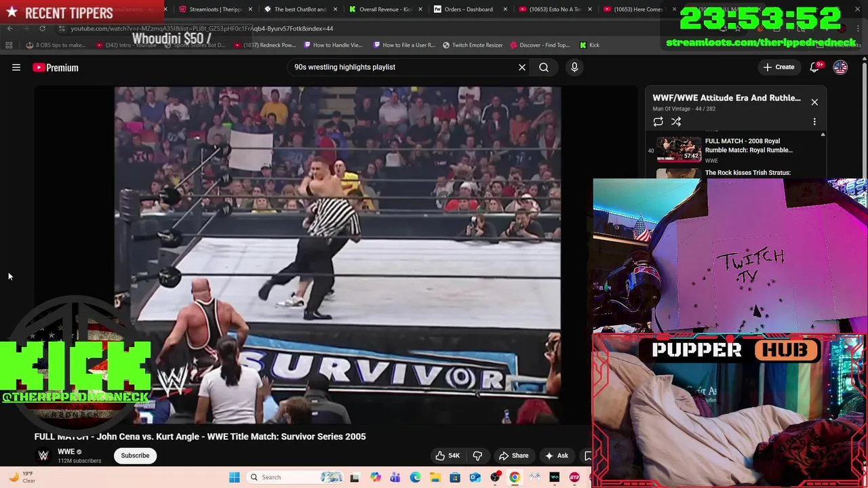Open the WWE channel avatar

43,455
